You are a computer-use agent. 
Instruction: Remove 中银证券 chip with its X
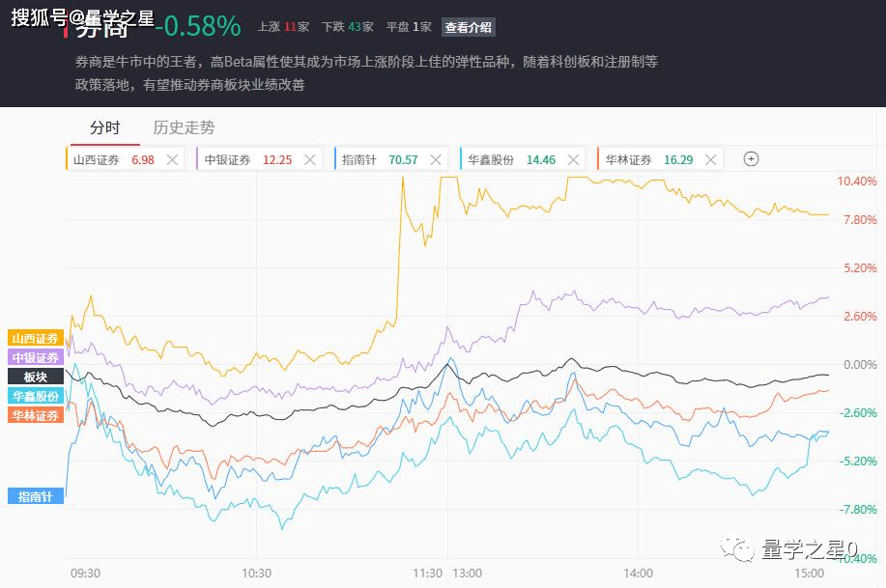point(310,160)
